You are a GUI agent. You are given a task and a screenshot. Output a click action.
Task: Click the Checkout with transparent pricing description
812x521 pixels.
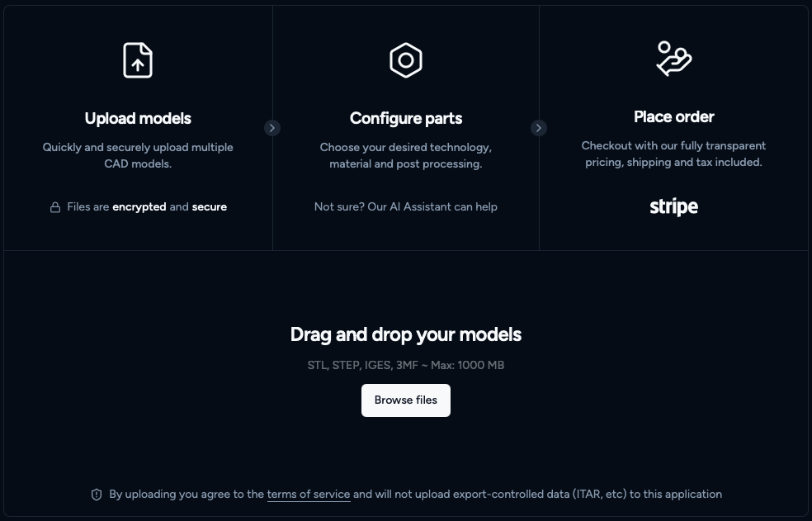click(674, 154)
